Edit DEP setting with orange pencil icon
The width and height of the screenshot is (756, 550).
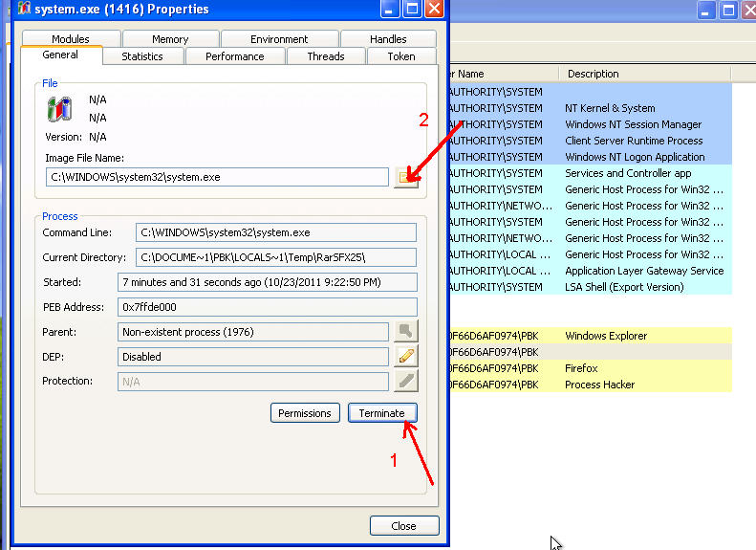[406, 356]
